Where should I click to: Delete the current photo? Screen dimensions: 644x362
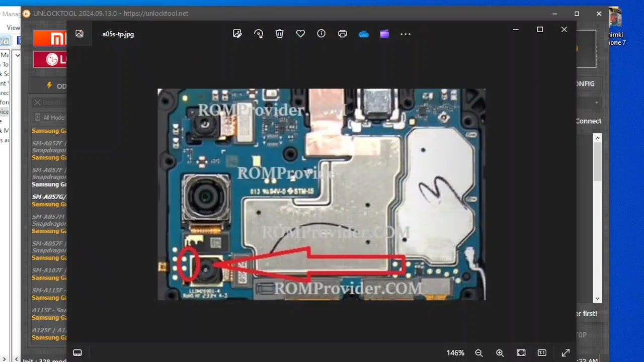click(x=280, y=34)
